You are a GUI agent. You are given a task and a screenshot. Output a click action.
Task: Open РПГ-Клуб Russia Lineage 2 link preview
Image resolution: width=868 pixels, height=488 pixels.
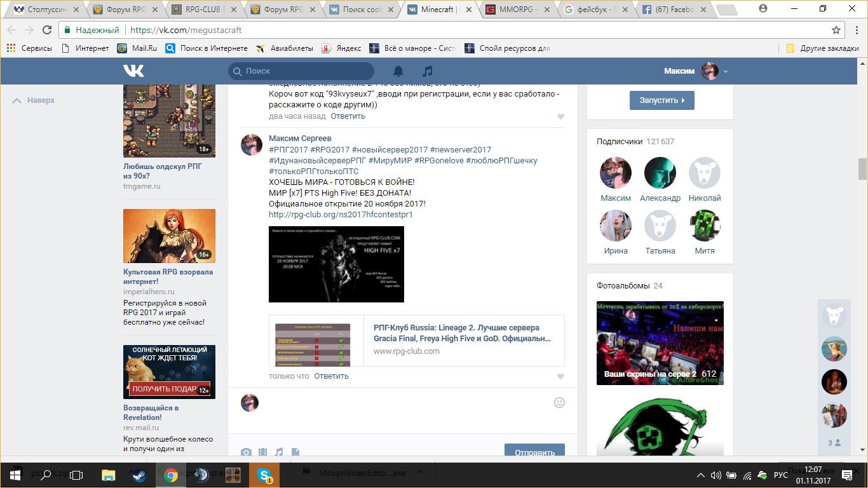pos(416,340)
